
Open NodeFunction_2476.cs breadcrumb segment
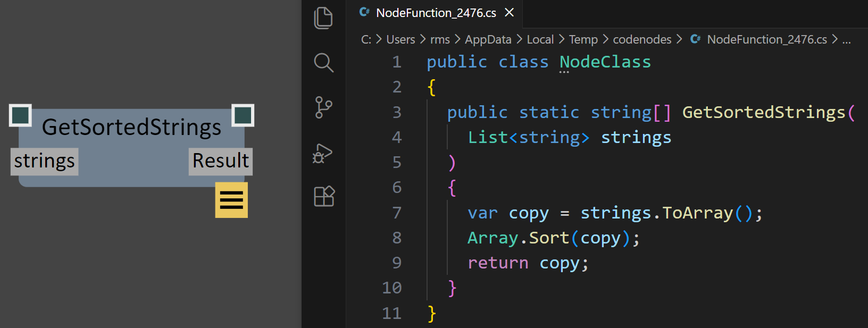tap(766, 40)
